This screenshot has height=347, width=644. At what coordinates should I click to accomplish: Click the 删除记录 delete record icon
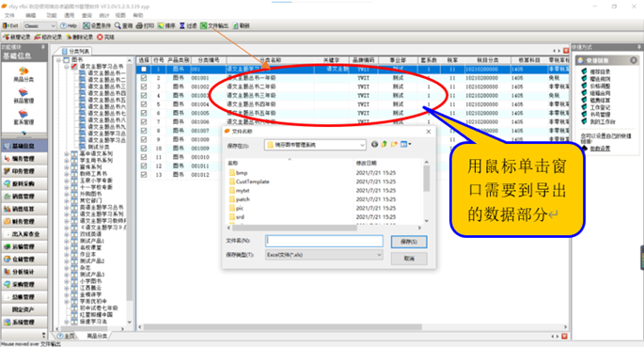69,37
